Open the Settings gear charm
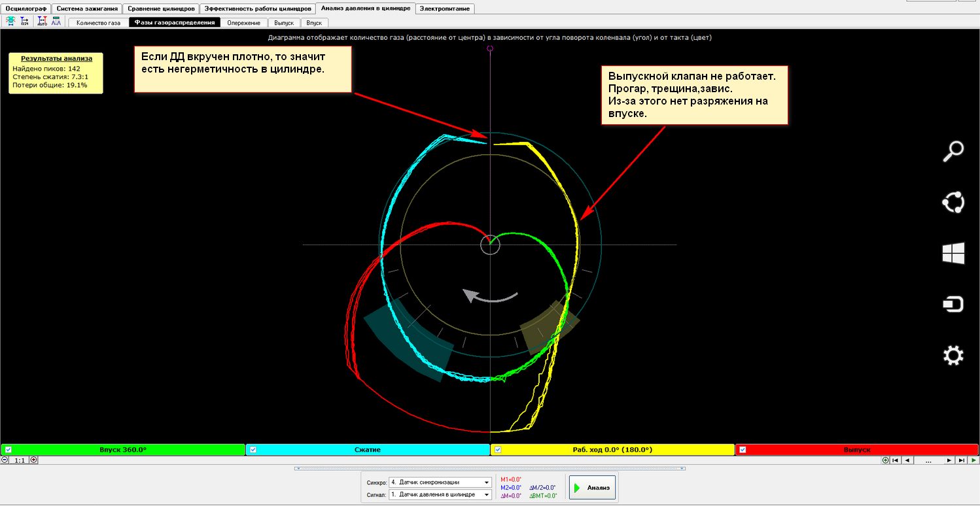The height and width of the screenshot is (506, 980). click(953, 356)
